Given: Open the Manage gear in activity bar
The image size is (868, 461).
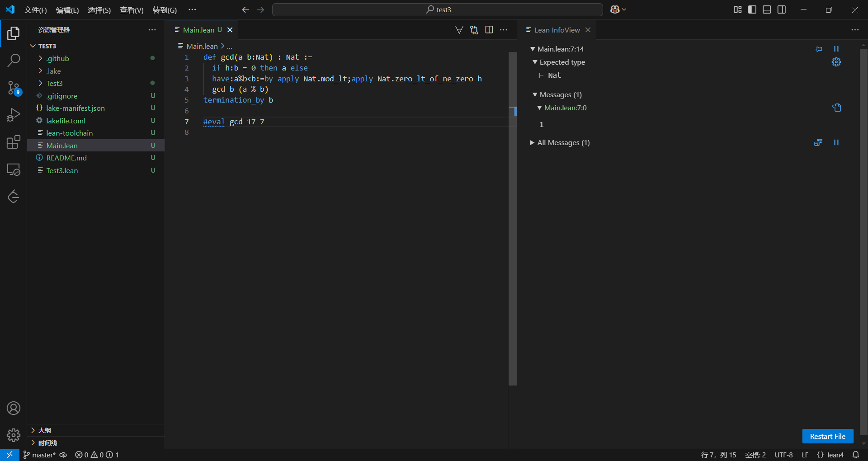Looking at the screenshot, I should (x=14, y=435).
